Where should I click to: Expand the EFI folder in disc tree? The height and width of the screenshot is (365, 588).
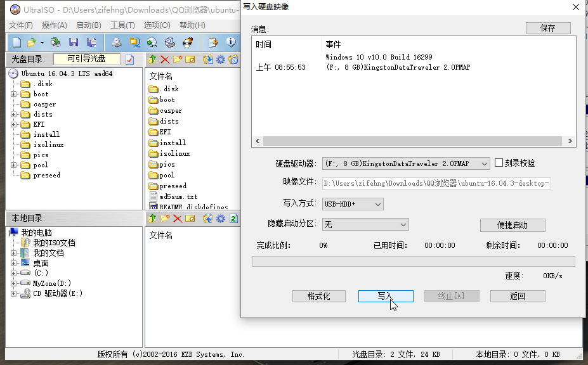pyautogui.click(x=13, y=124)
